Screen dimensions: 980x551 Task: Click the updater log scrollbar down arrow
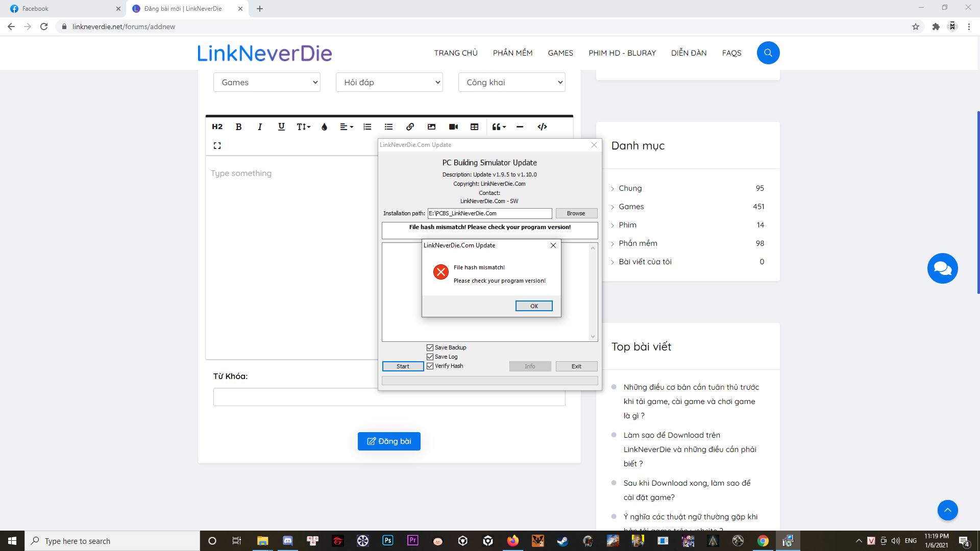593,336
